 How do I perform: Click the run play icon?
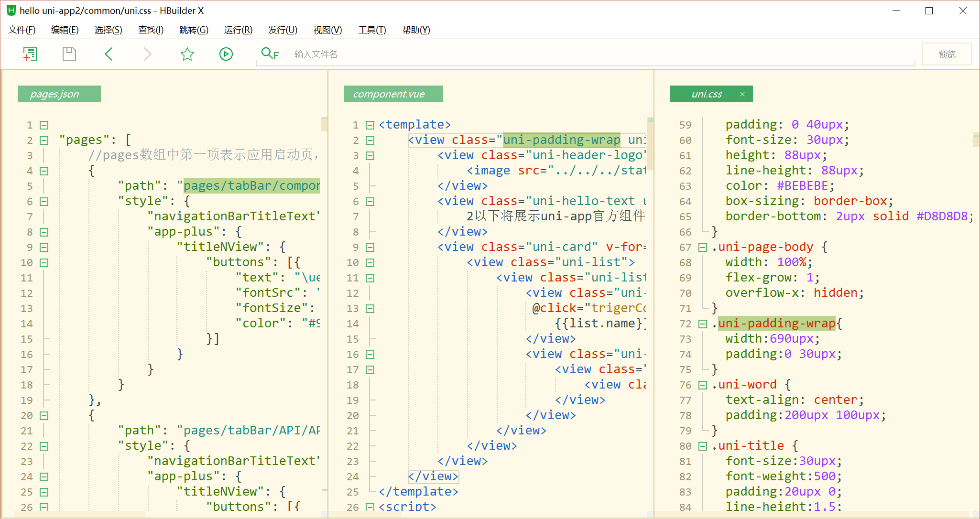point(226,54)
